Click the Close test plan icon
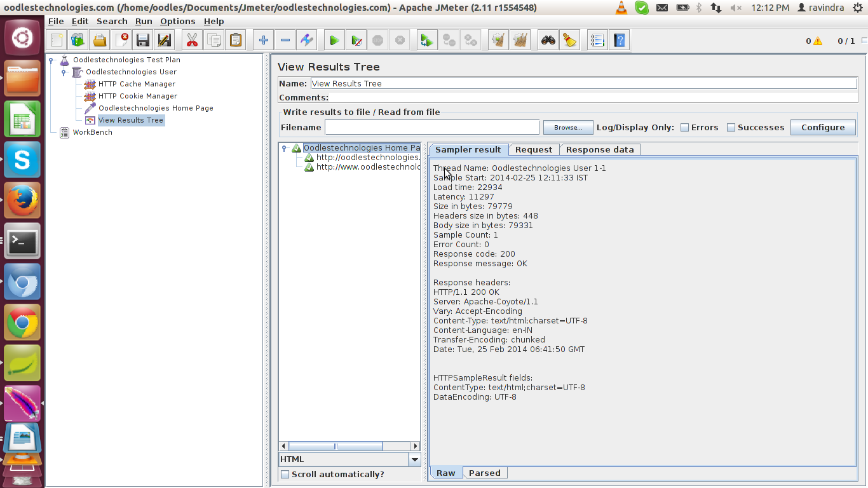This screenshot has width=868, height=488. click(121, 41)
